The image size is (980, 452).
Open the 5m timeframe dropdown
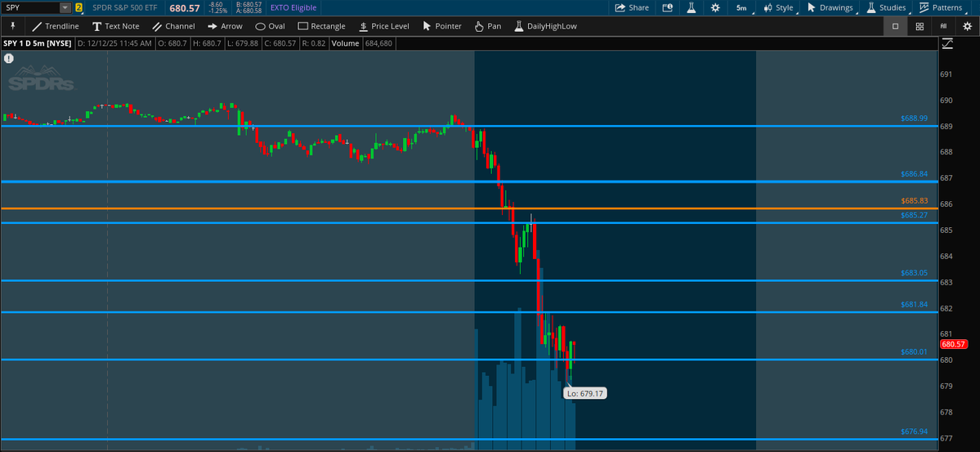(x=742, y=7)
